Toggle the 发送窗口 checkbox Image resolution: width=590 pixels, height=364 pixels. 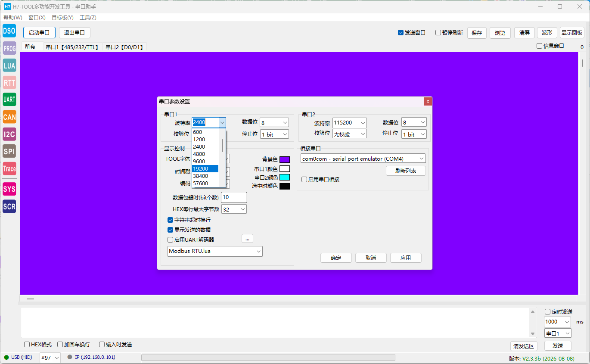pos(401,33)
